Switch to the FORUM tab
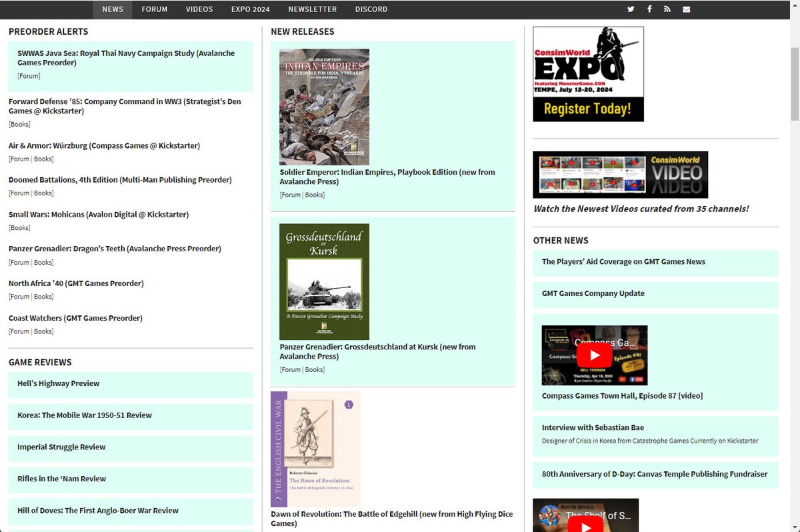The width and height of the screenshot is (800, 532). (154, 9)
